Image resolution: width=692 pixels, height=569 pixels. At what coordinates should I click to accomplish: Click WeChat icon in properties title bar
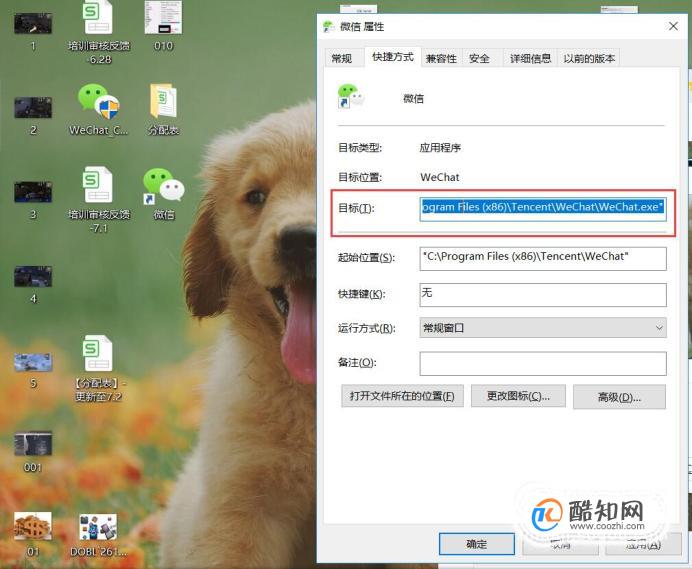[x=328, y=26]
